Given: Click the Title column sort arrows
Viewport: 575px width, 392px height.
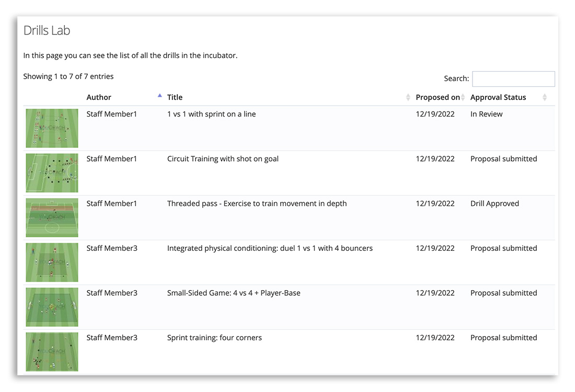Looking at the screenshot, I should click(408, 97).
